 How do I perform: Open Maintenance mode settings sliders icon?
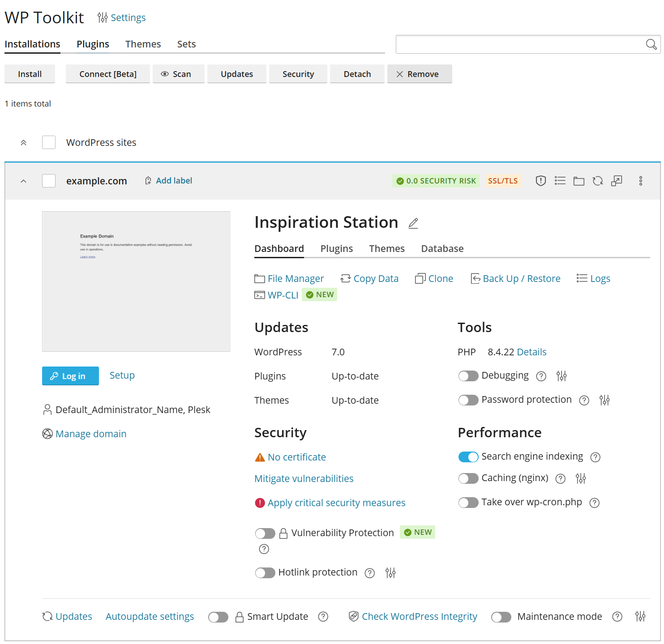[x=640, y=617]
